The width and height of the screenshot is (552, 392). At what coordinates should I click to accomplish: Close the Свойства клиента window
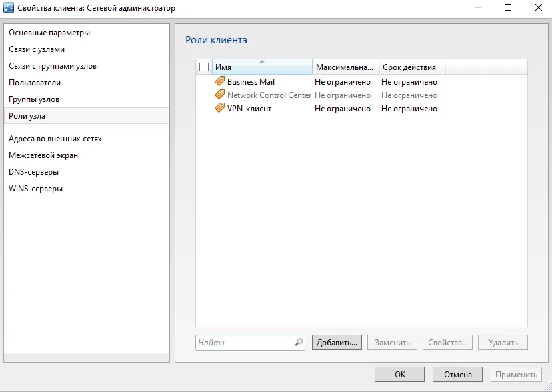539,7
